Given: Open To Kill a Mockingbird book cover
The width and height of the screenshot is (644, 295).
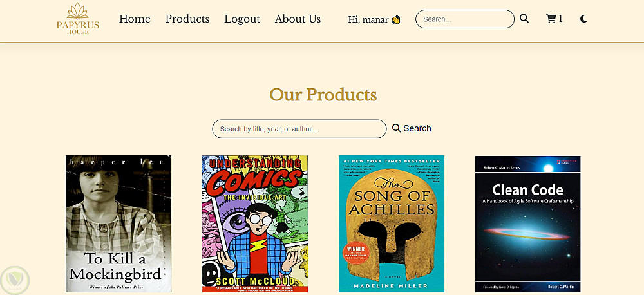Looking at the screenshot, I should [118, 224].
